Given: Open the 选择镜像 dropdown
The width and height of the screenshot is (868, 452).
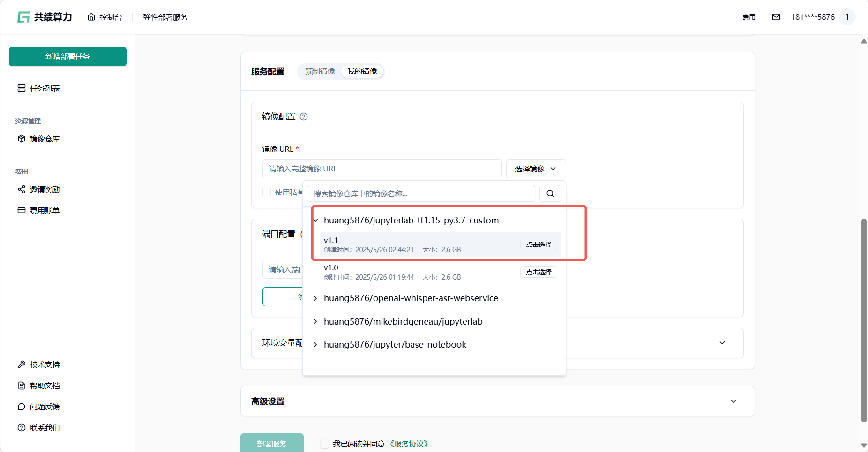Looking at the screenshot, I should click(x=536, y=169).
